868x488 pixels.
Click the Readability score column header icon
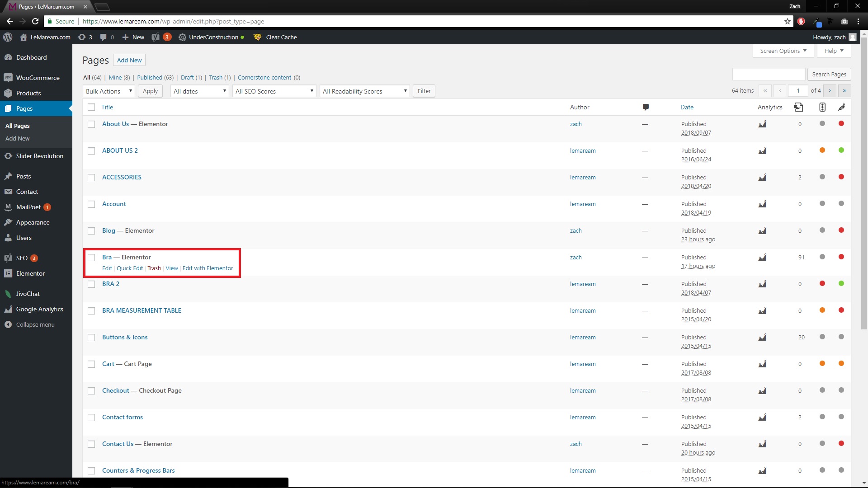click(x=841, y=107)
